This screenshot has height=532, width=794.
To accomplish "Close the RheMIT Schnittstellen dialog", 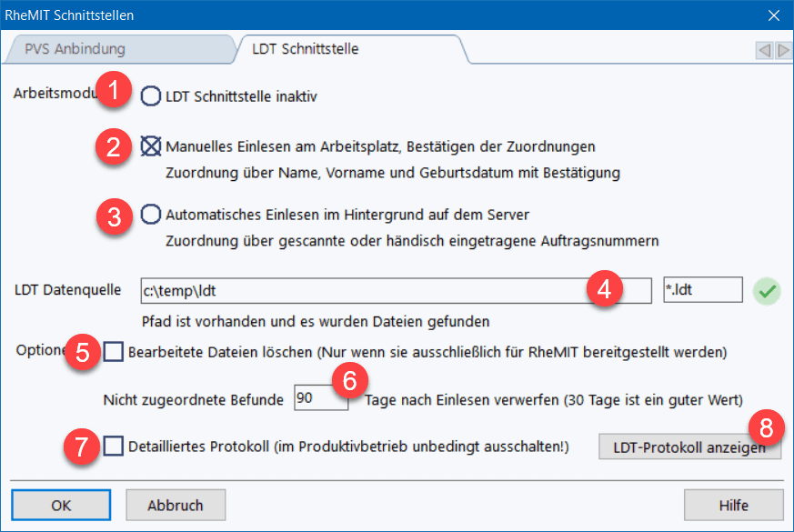I will pyautogui.click(x=774, y=15).
